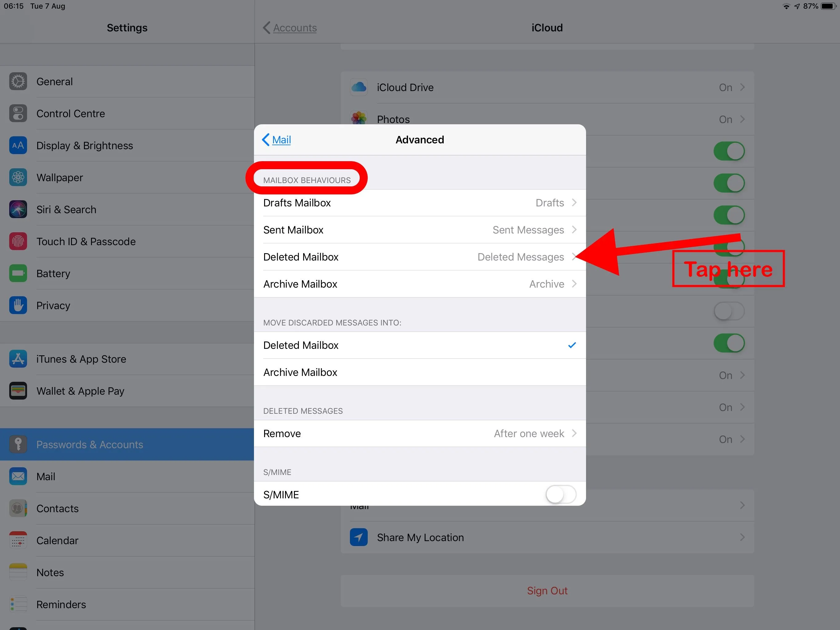Select Deleted Mailbox for discarded messages

click(x=420, y=345)
